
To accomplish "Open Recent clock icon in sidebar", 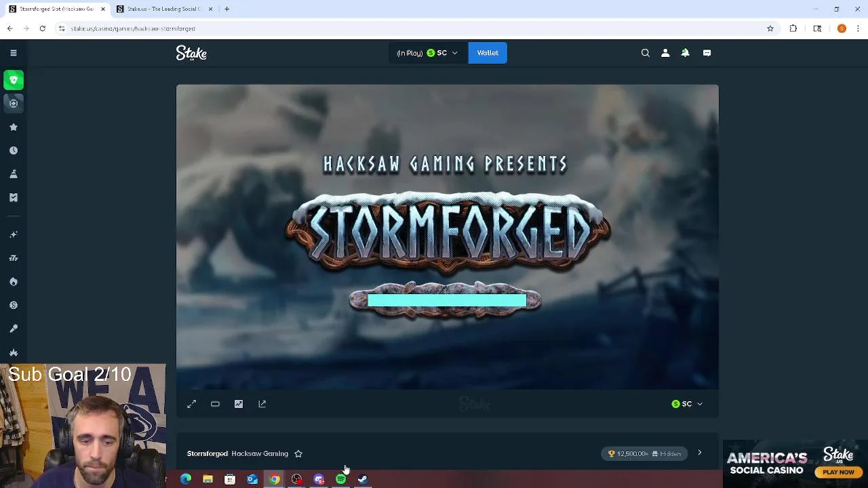I will 13,150.
